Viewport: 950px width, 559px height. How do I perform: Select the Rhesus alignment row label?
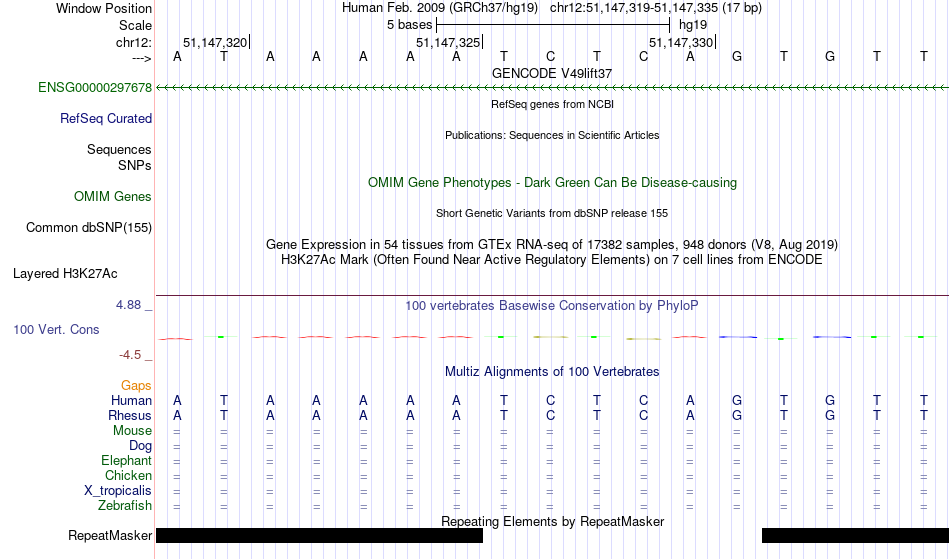[130, 415]
